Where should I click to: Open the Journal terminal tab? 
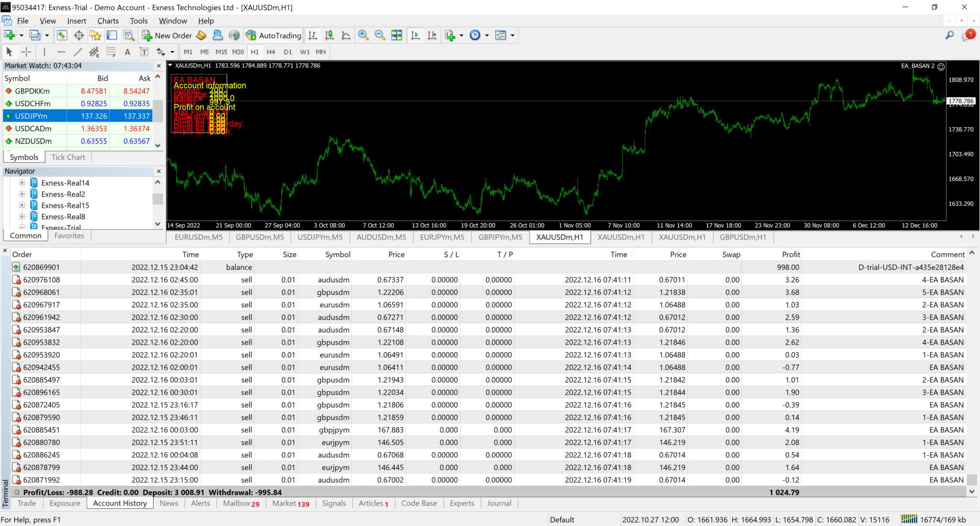(499, 503)
